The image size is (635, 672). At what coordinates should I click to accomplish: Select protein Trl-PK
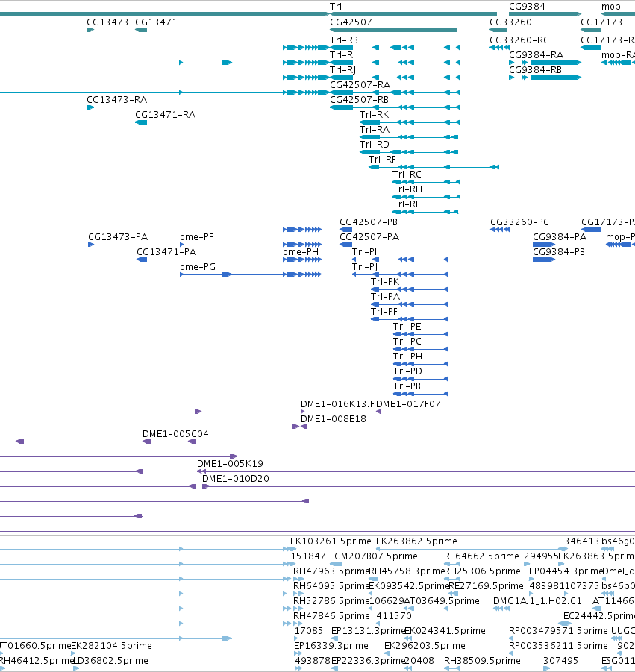click(x=385, y=282)
